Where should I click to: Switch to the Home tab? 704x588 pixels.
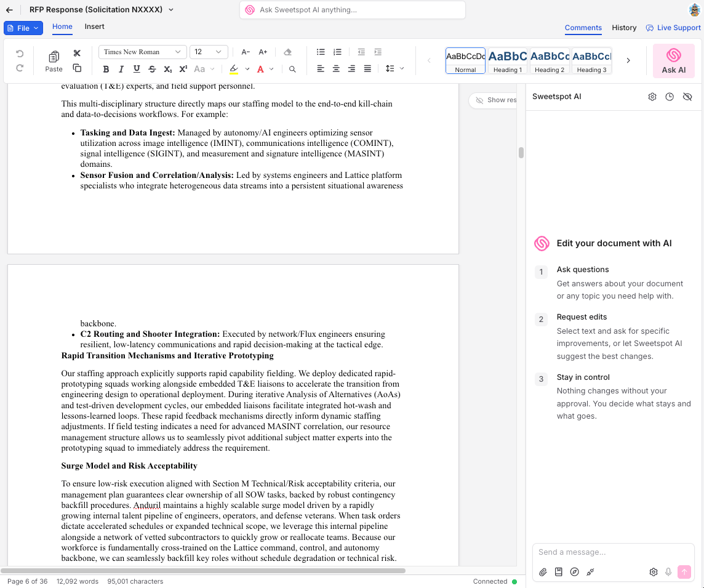[62, 26]
